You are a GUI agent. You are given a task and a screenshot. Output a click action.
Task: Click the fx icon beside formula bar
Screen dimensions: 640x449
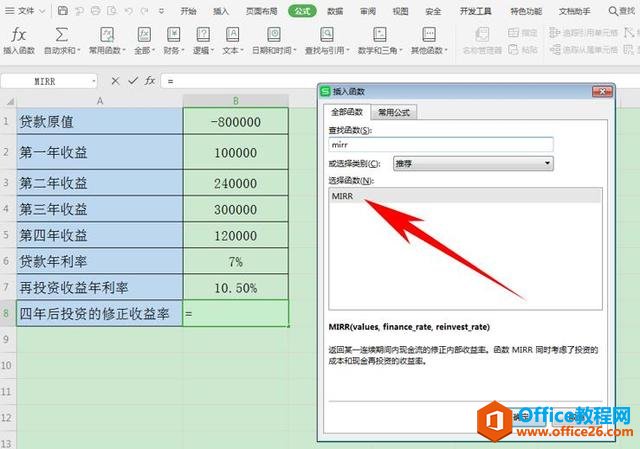point(150,81)
